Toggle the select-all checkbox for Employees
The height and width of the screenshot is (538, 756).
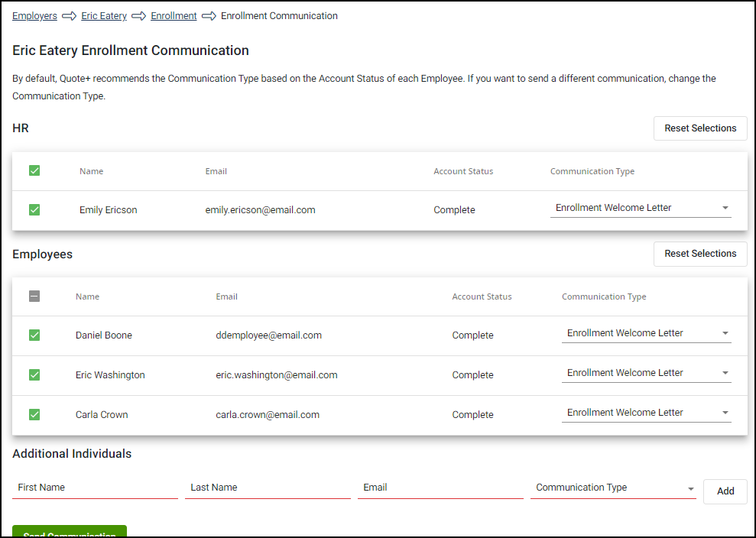click(34, 297)
